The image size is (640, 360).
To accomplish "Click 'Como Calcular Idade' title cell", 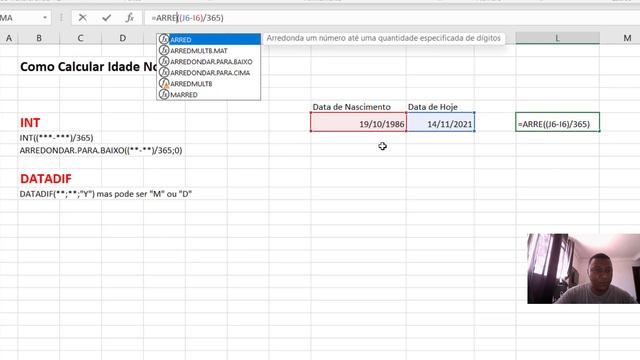I will point(88,67).
